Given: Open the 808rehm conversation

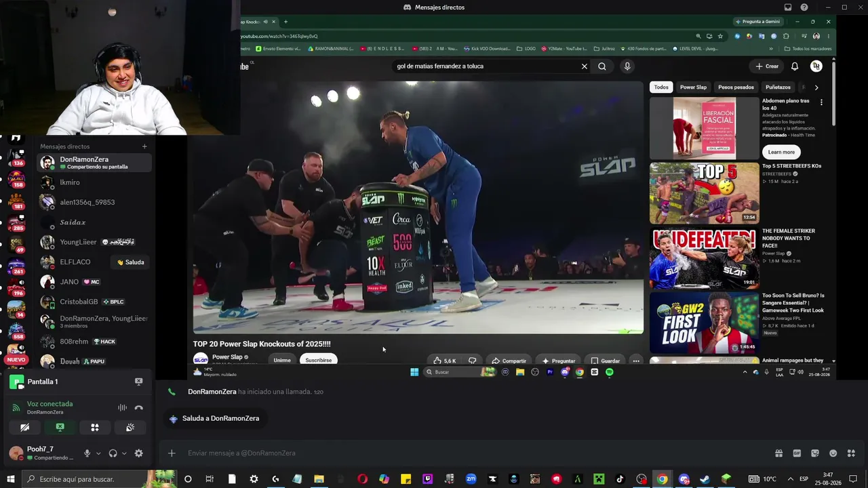Looking at the screenshot, I should [94, 342].
